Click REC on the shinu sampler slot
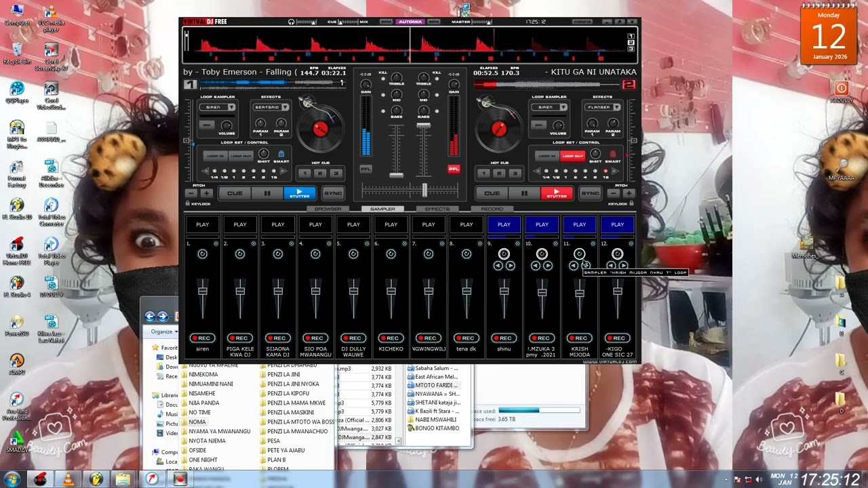 click(504, 338)
